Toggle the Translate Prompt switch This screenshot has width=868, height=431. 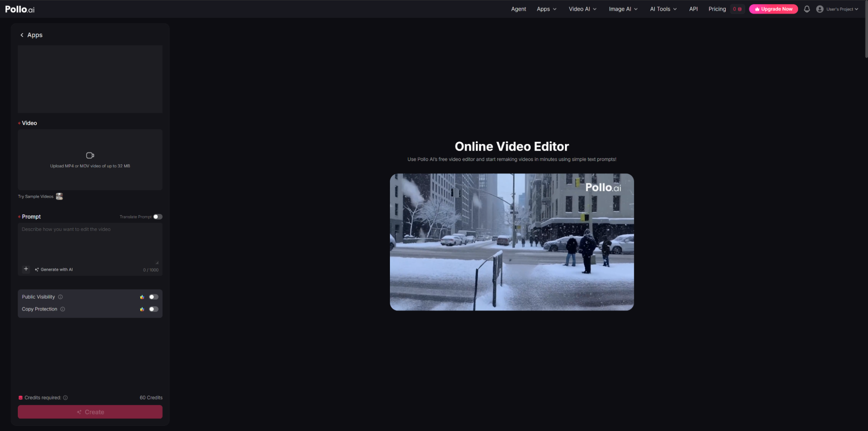click(158, 217)
